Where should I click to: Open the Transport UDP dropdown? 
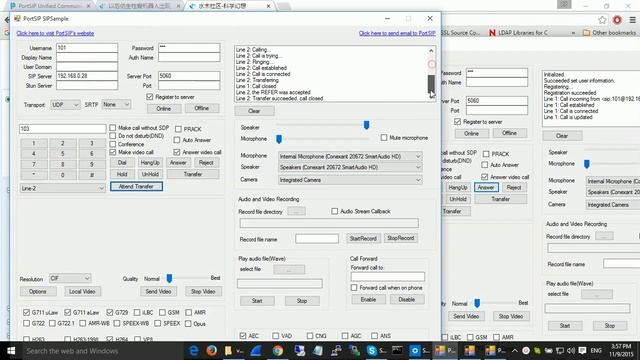click(65, 105)
